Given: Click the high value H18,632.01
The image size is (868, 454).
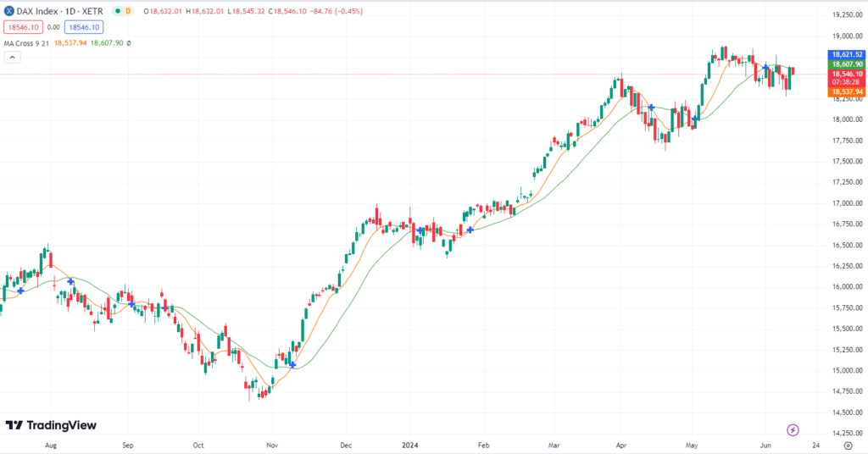Looking at the screenshot, I should pyautogui.click(x=205, y=11).
